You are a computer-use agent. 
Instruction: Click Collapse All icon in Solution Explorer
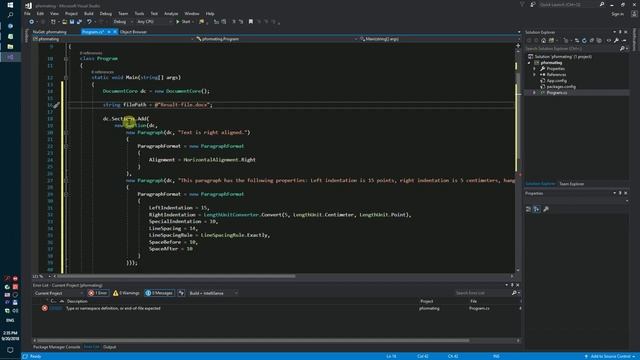tap(591, 40)
